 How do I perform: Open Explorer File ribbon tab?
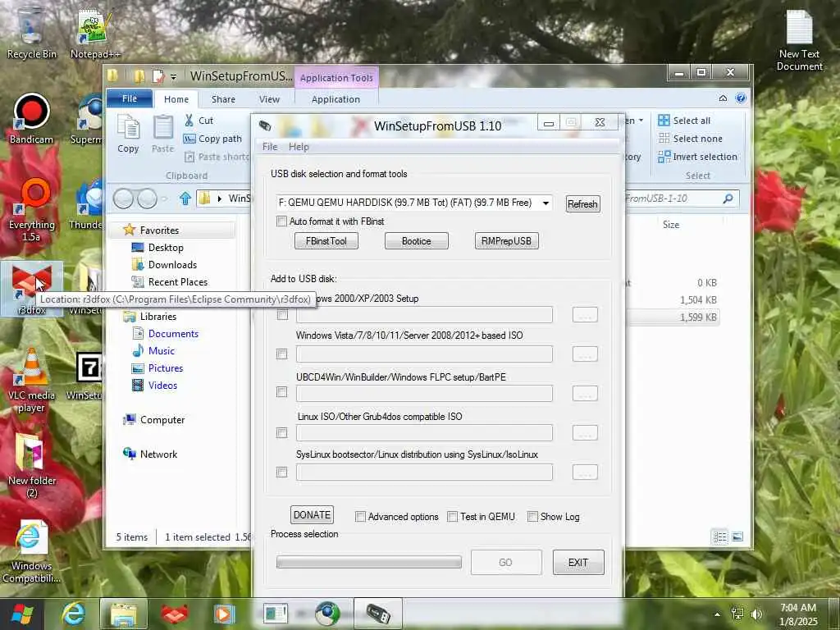(x=130, y=98)
